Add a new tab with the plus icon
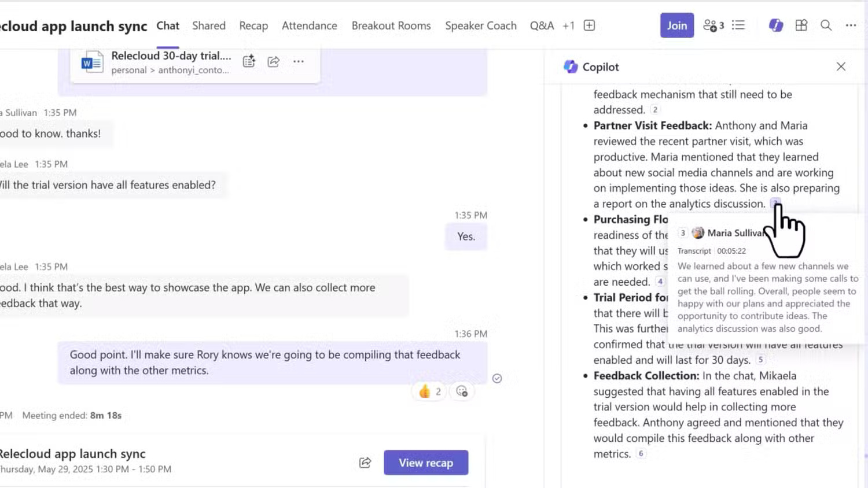 [x=589, y=25]
